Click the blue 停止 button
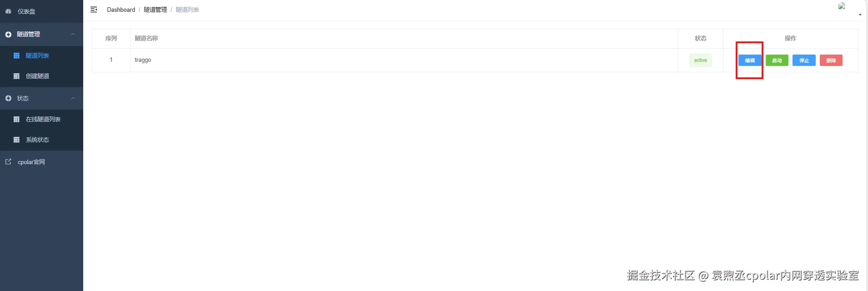The height and width of the screenshot is (291, 868). pyautogui.click(x=804, y=60)
